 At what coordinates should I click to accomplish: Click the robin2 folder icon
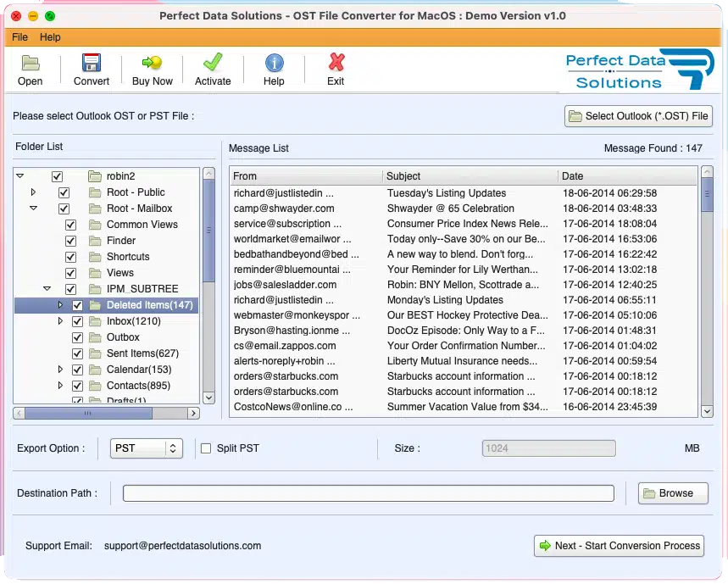(95, 176)
